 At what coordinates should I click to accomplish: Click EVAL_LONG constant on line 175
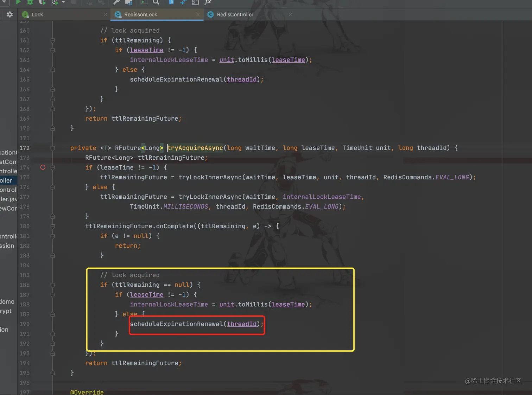point(452,177)
